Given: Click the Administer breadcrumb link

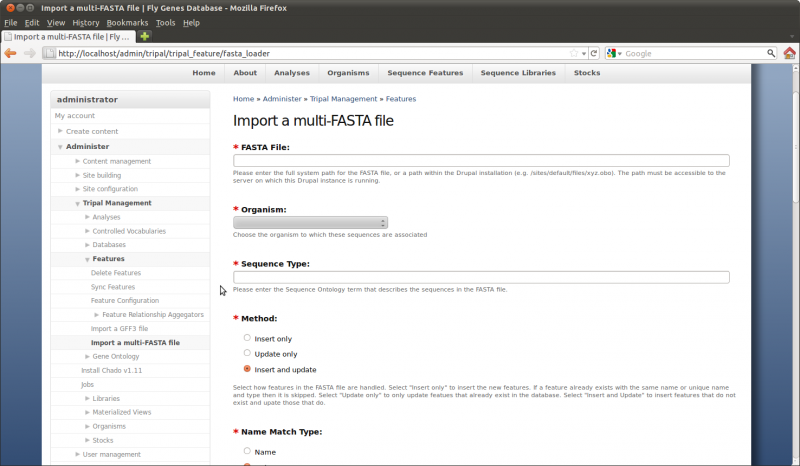Looking at the screenshot, I should click(282, 99).
